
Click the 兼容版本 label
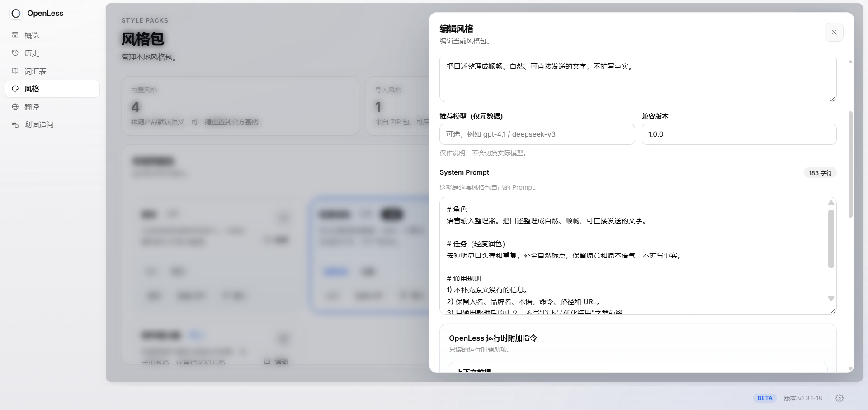point(655,116)
